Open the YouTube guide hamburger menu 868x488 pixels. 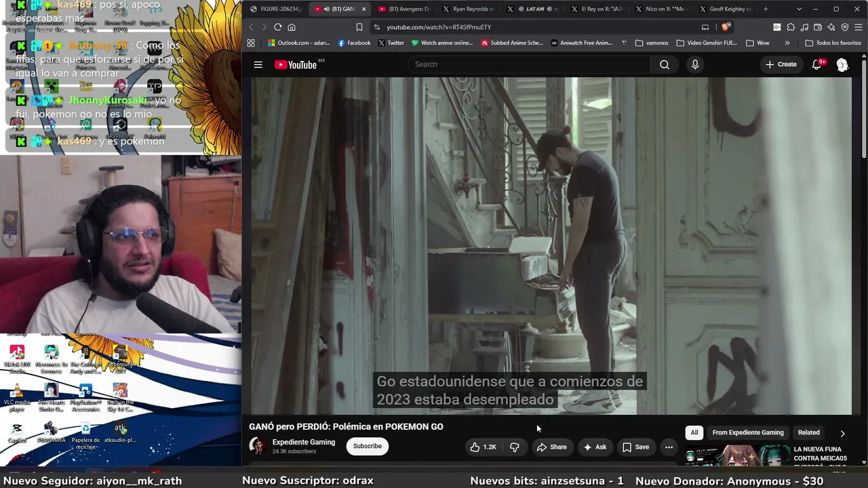click(x=258, y=64)
